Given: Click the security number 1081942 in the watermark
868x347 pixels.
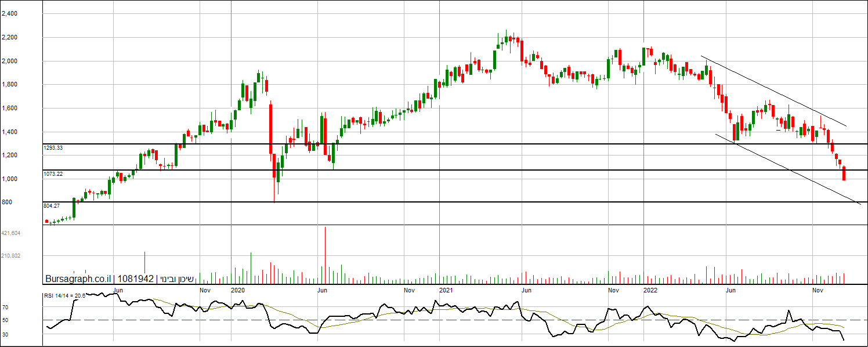Looking at the screenshot, I should [x=135, y=279].
